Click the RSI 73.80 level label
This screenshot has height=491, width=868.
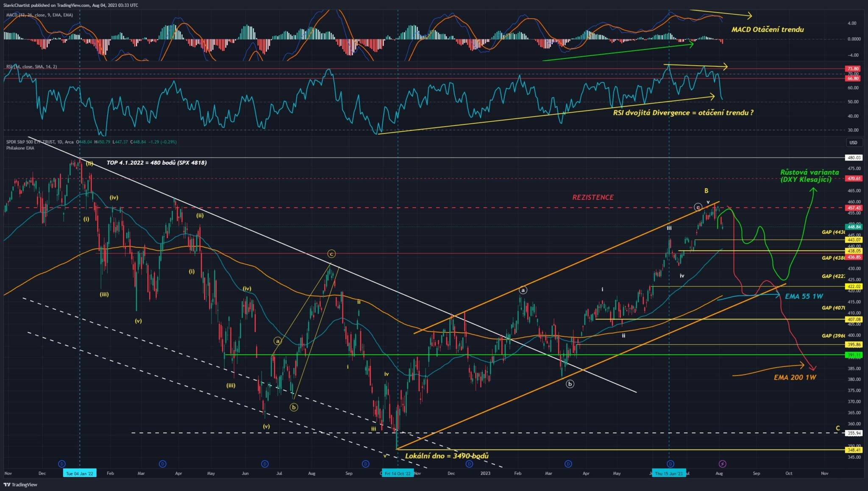point(852,69)
